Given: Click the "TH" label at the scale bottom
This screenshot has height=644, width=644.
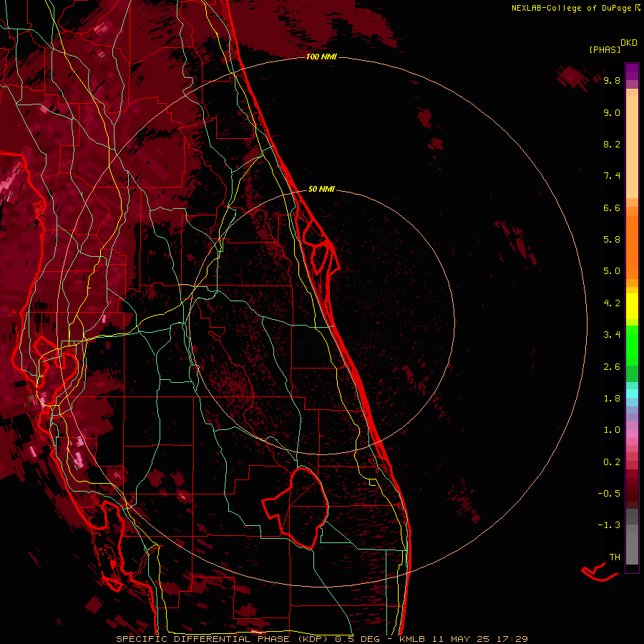Looking at the screenshot, I should [x=615, y=557].
